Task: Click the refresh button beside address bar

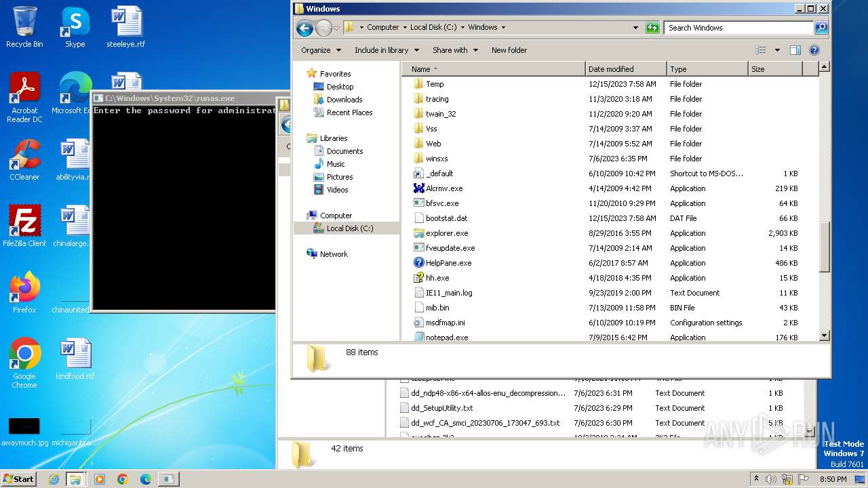Action: click(x=652, y=28)
